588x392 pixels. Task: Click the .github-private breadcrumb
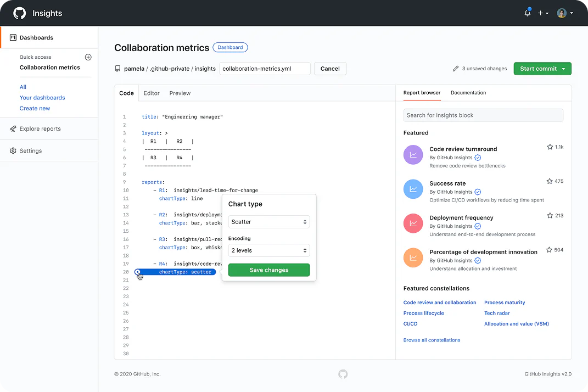point(170,69)
